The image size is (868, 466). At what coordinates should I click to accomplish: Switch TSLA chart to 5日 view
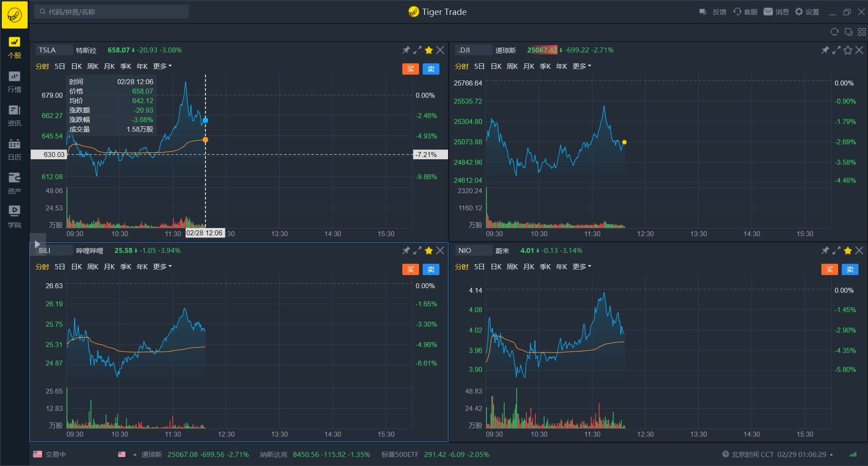(x=60, y=66)
